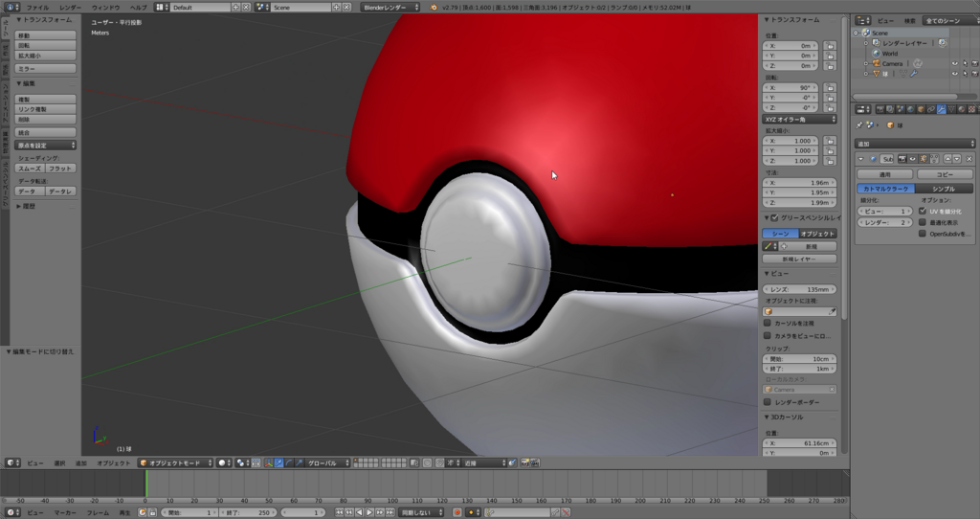
Task: Click the 'スムーズ' shading button
Action: coord(31,168)
